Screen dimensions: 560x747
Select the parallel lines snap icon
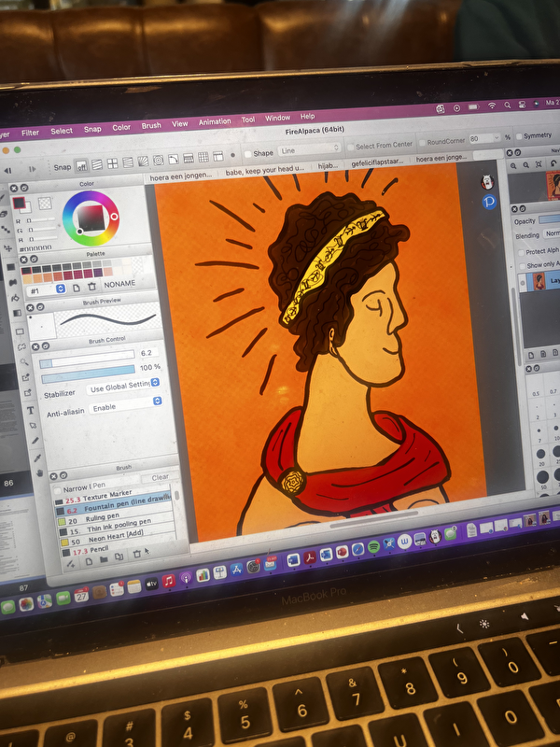[97, 165]
